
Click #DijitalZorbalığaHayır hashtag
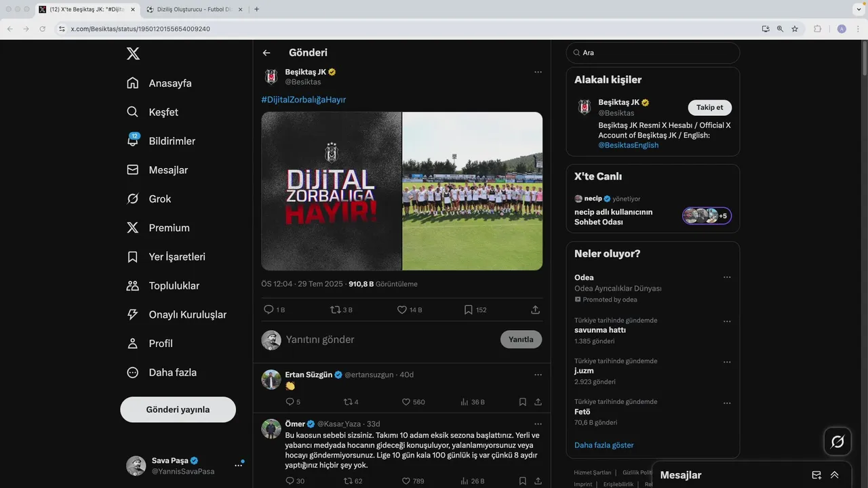304,100
